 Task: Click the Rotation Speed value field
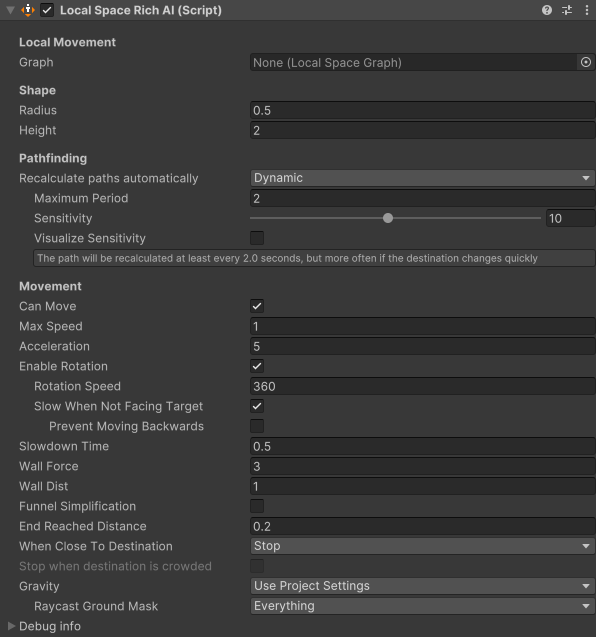pyautogui.click(x=423, y=386)
